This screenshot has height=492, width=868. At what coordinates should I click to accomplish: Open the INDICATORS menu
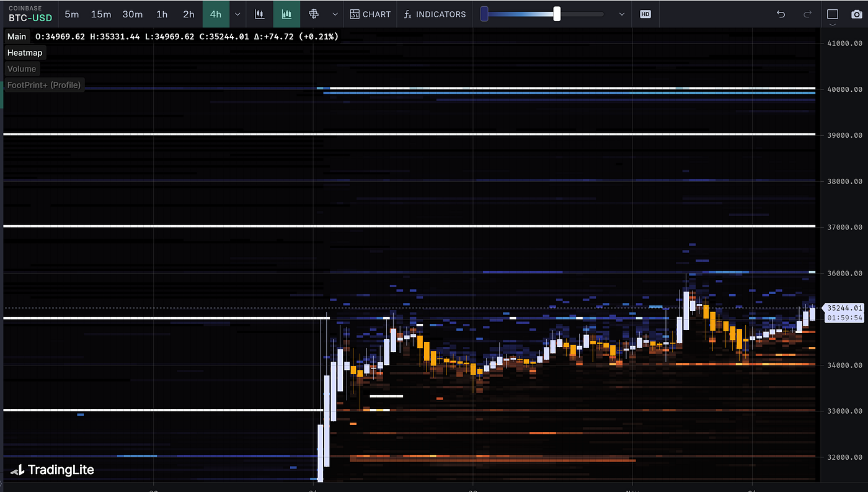click(435, 14)
